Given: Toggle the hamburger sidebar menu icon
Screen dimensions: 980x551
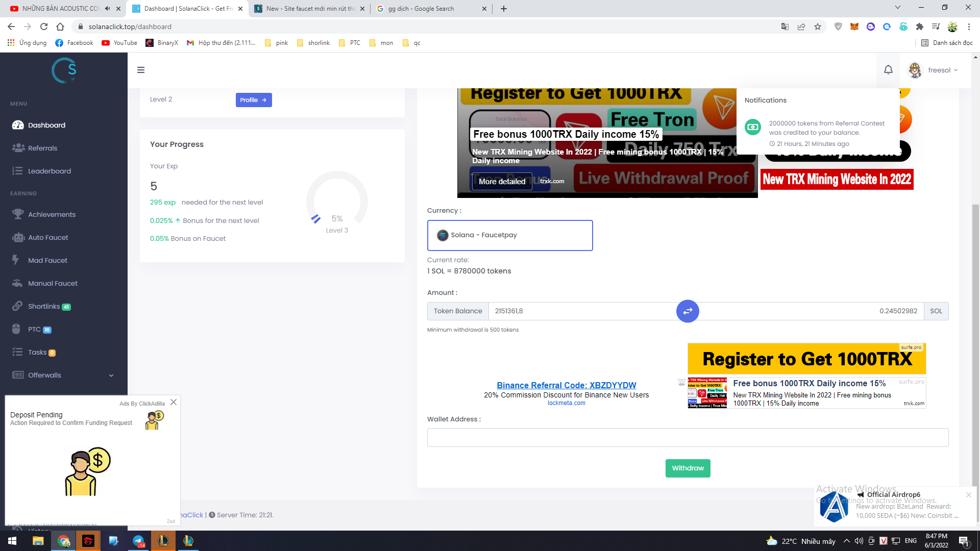Looking at the screenshot, I should click(141, 70).
